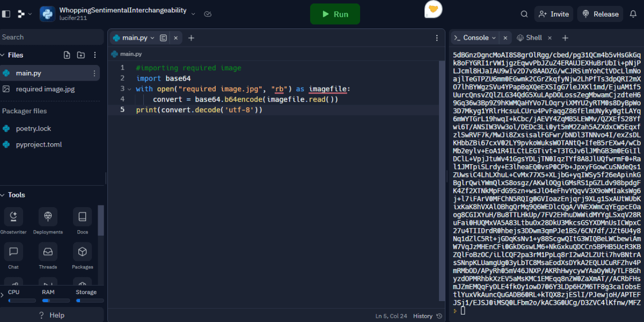Open the search magnifier in the top bar
The height and width of the screenshot is (322, 644).
[x=524, y=14]
